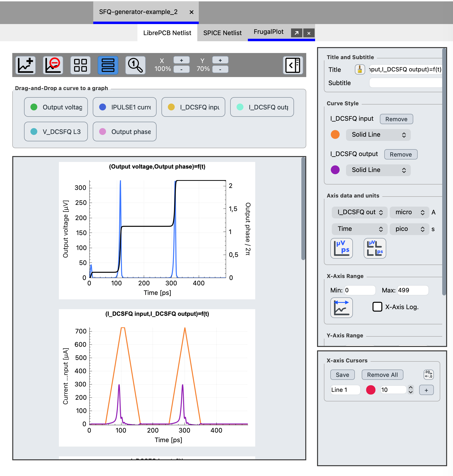Click the cursor position value field

pos(394,390)
